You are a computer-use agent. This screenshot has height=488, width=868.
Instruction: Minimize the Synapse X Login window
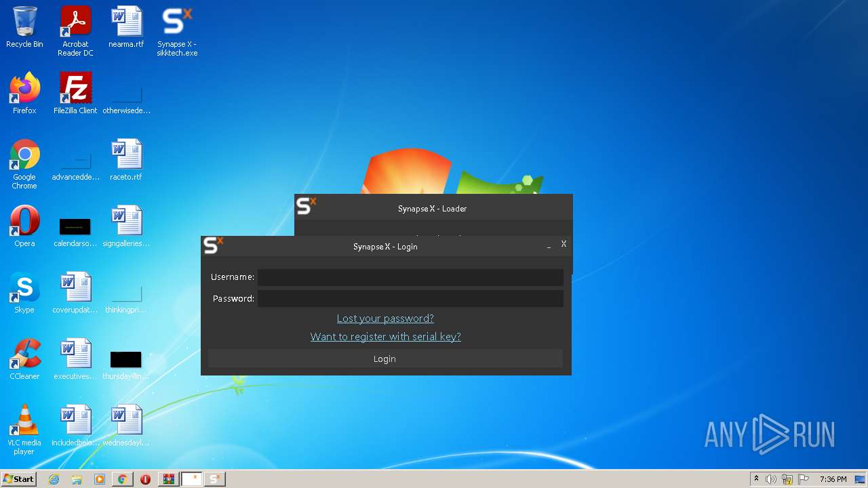(549, 246)
